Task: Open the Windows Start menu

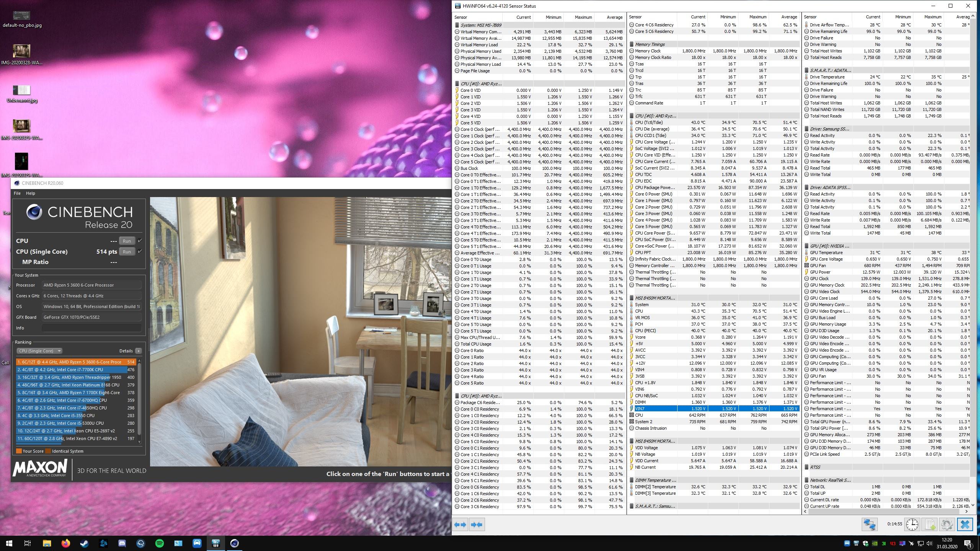Action: point(9,543)
